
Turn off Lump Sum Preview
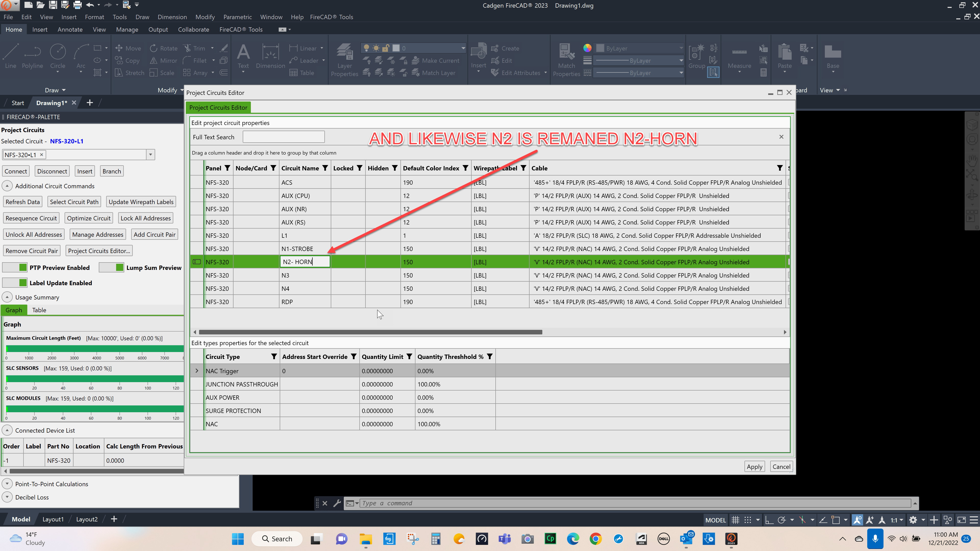[x=111, y=267]
